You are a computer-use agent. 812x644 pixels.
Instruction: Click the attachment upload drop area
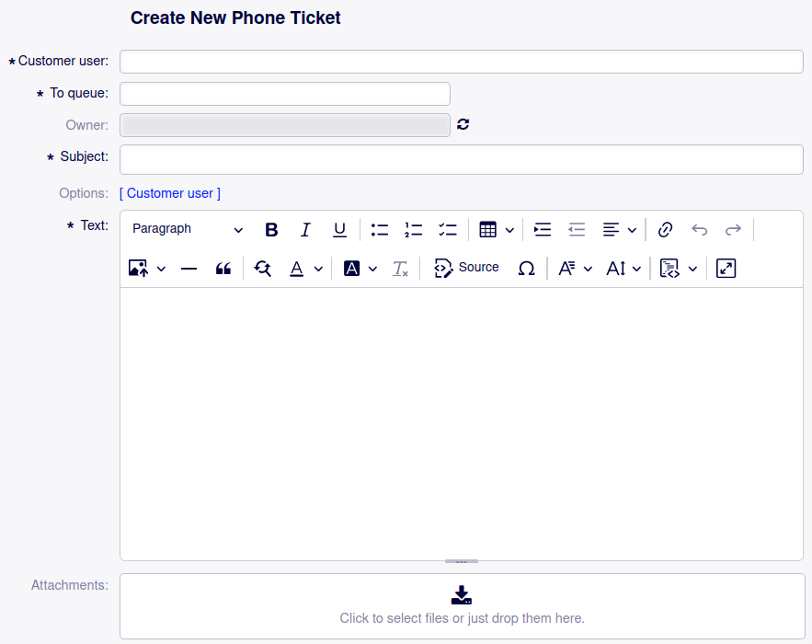462,606
